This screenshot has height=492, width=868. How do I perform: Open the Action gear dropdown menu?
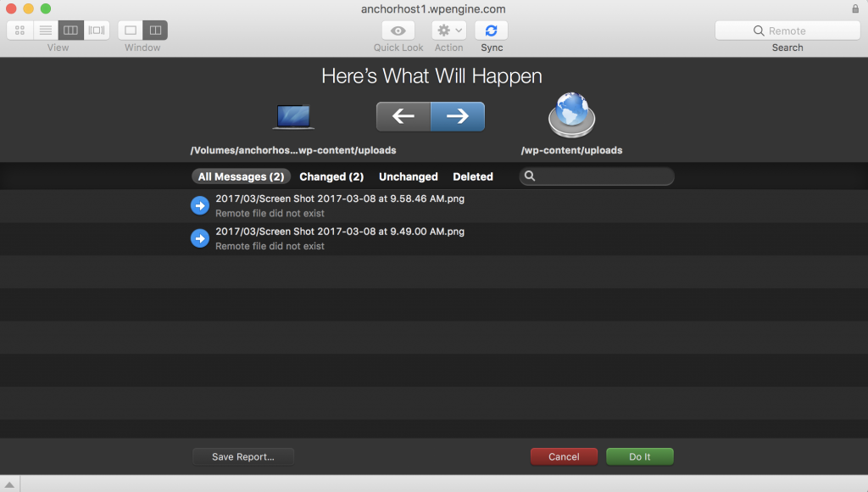(x=448, y=31)
